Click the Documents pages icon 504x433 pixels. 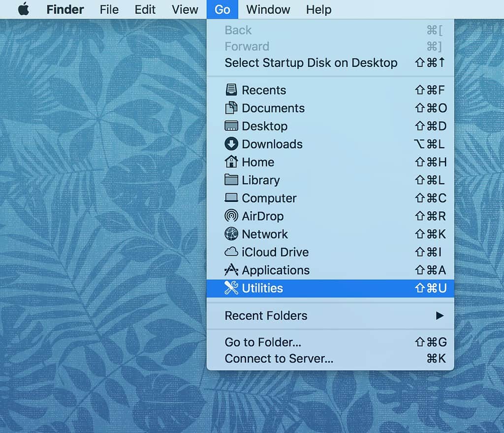(231, 108)
